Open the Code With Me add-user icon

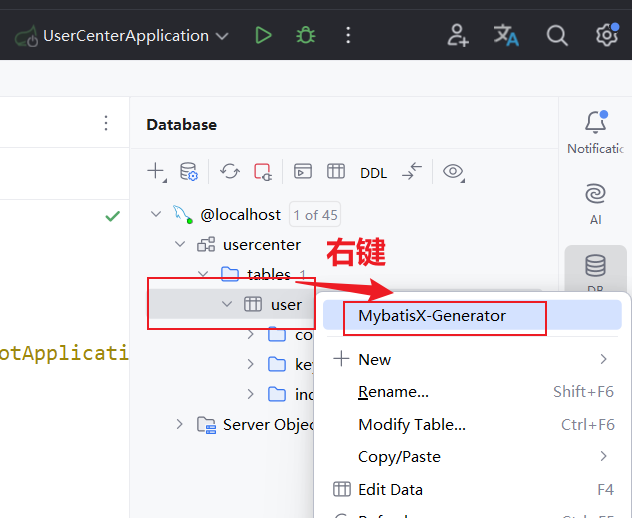tap(458, 35)
